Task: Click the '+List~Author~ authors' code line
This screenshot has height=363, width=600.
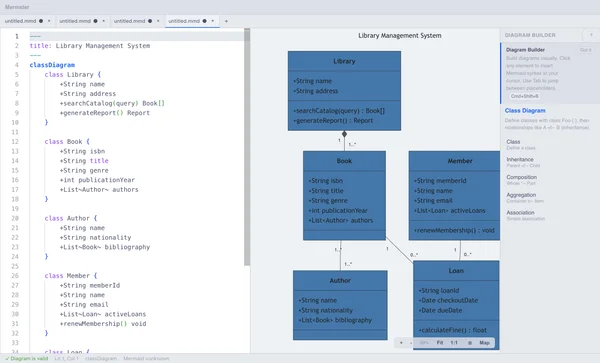Action: (99, 189)
